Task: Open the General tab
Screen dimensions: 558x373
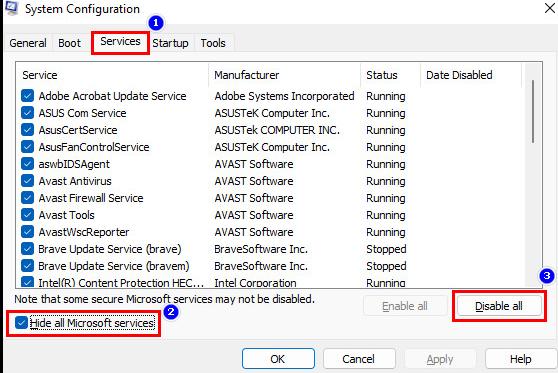Action: 28,43
